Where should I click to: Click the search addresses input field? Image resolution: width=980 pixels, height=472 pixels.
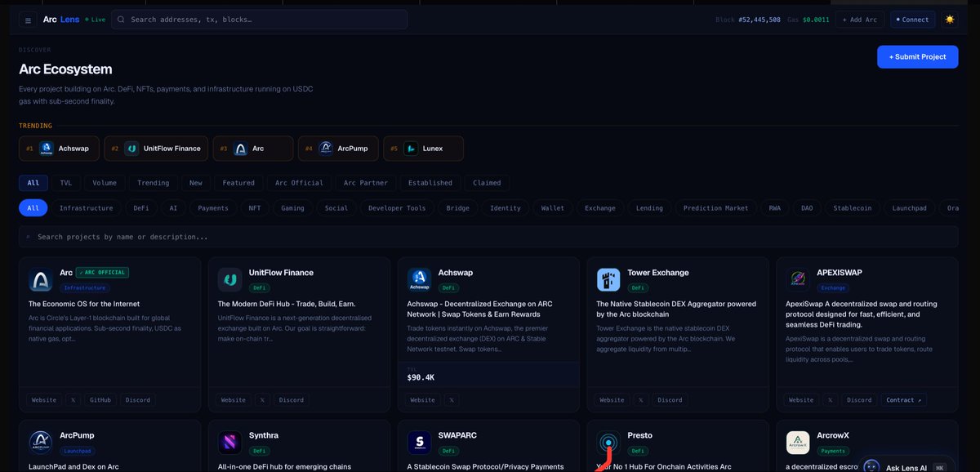pyautogui.click(x=259, y=20)
